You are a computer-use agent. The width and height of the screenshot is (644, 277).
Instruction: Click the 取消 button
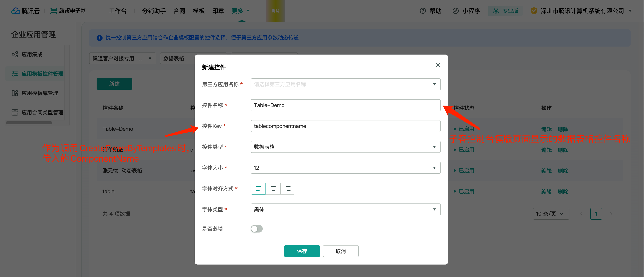tap(340, 251)
